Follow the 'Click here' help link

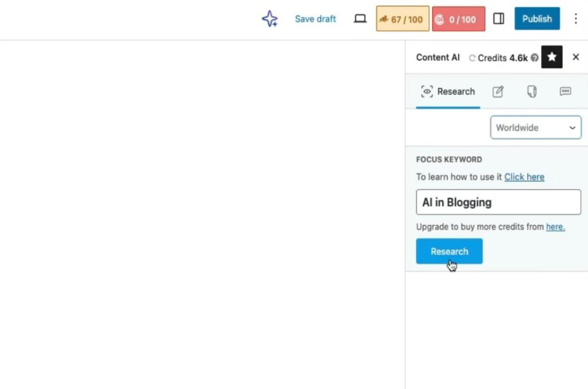pos(524,177)
